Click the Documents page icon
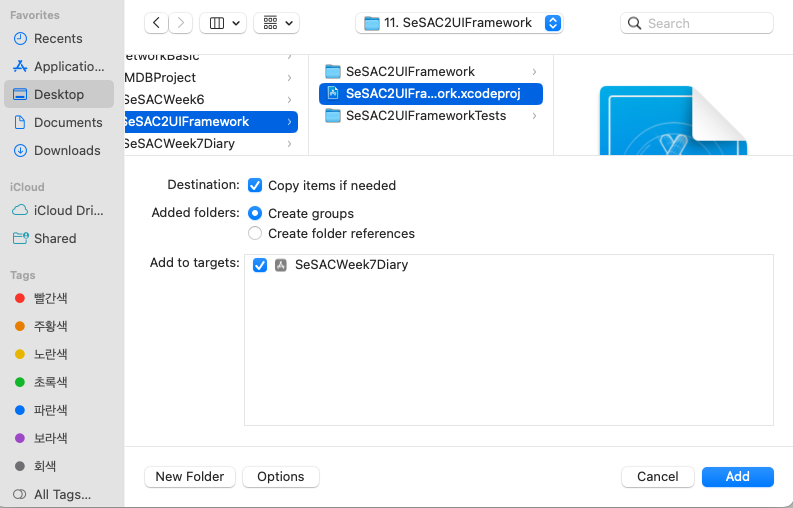Viewport: 793px width, 508px height. pyautogui.click(x=20, y=122)
